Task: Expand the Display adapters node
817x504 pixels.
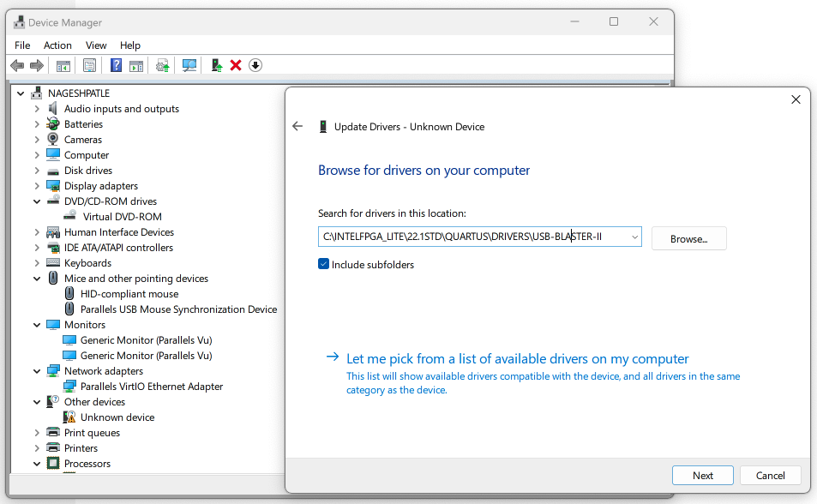Action: click(x=37, y=186)
